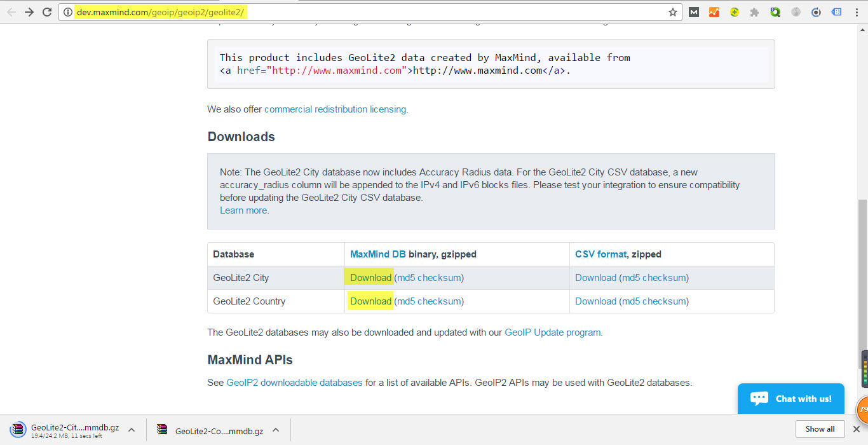Viewport: 868px width, 445px height.
Task: Click the GeoLite2 Country row label
Action: pyautogui.click(x=249, y=301)
